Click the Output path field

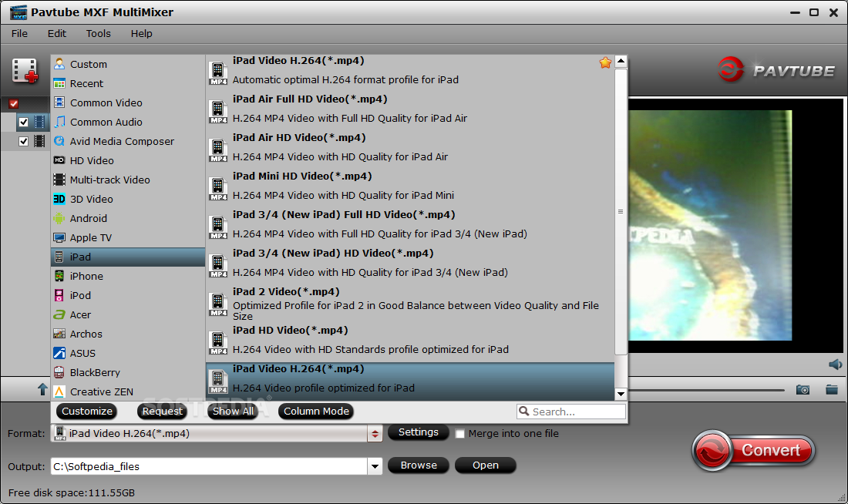click(x=209, y=467)
